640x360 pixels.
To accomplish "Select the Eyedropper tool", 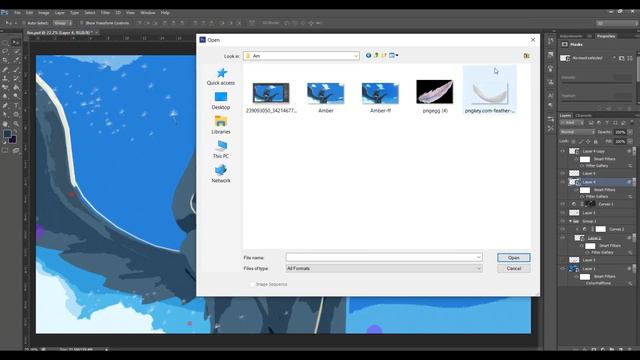I will [16, 60].
